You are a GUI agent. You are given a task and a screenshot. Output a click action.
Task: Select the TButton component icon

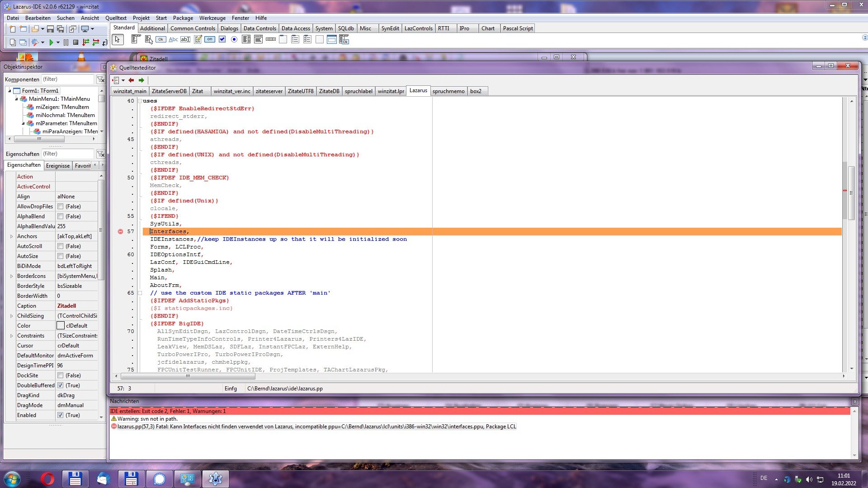pyautogui.click(x=160, y=40)
